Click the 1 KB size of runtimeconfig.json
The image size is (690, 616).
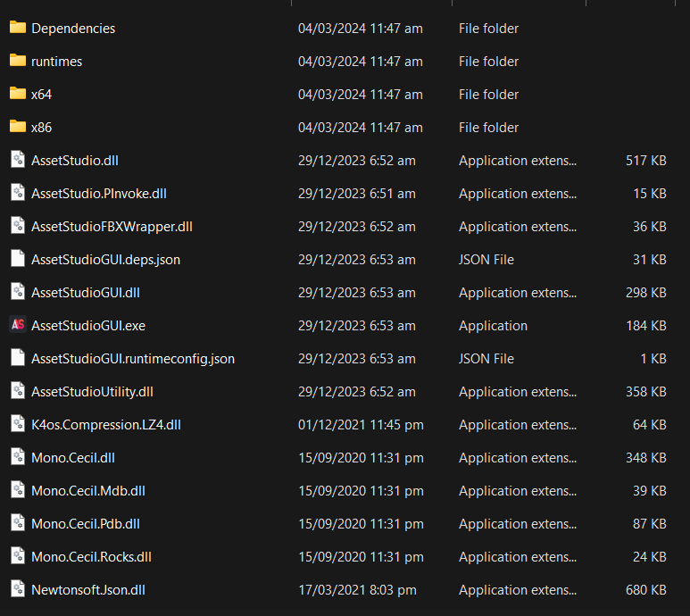coord(653,359)
